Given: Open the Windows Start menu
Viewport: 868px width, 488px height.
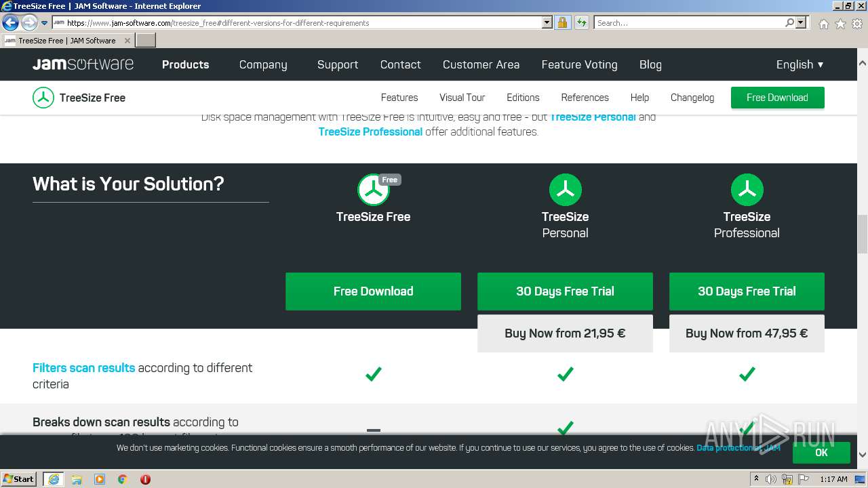Looking at the screenshot, I should (18, 479).
